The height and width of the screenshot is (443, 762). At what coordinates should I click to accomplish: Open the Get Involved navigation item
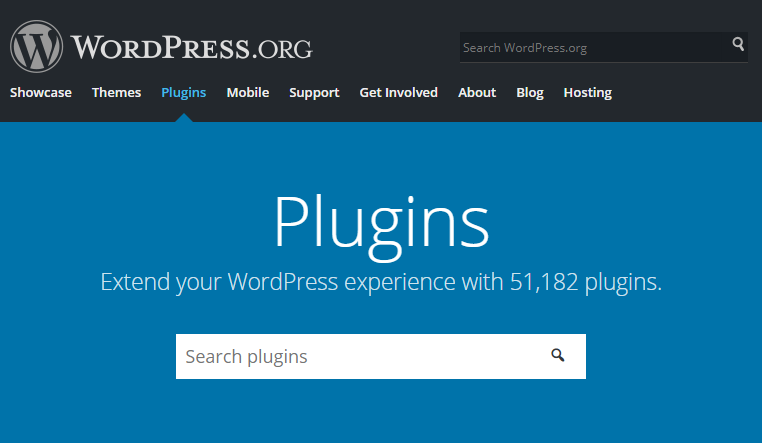(398, 92)
